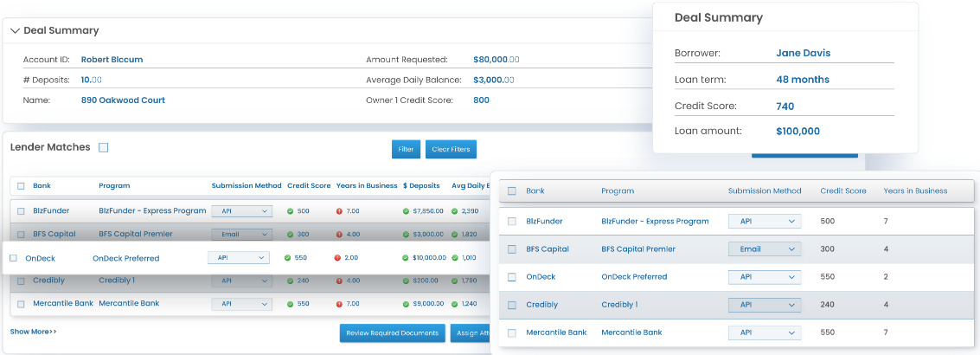Click green check beside 1,240 average daily balance
This screenshot has height=355, width=980.
pyautogui.click(x=454, y=304)
